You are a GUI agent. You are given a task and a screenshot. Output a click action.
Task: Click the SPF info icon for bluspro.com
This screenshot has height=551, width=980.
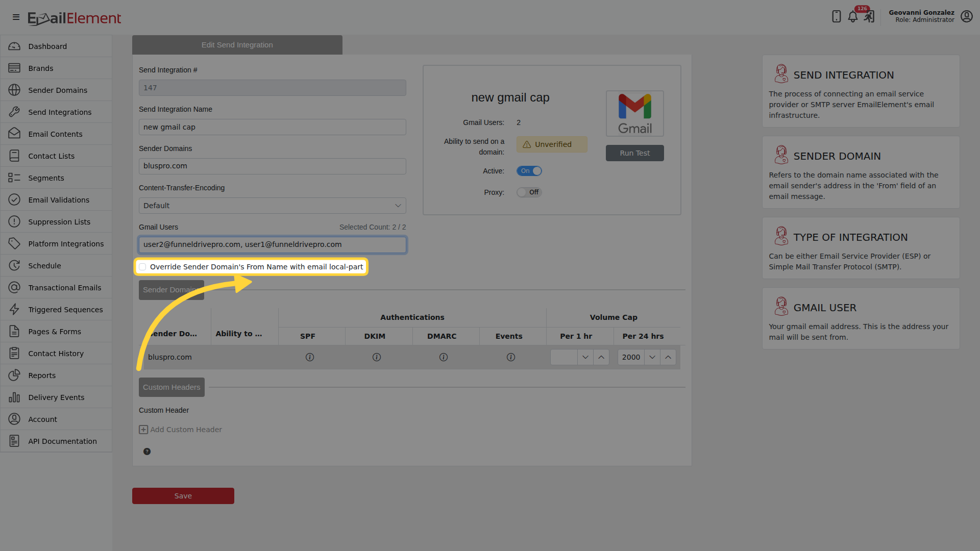pos(310,357)
